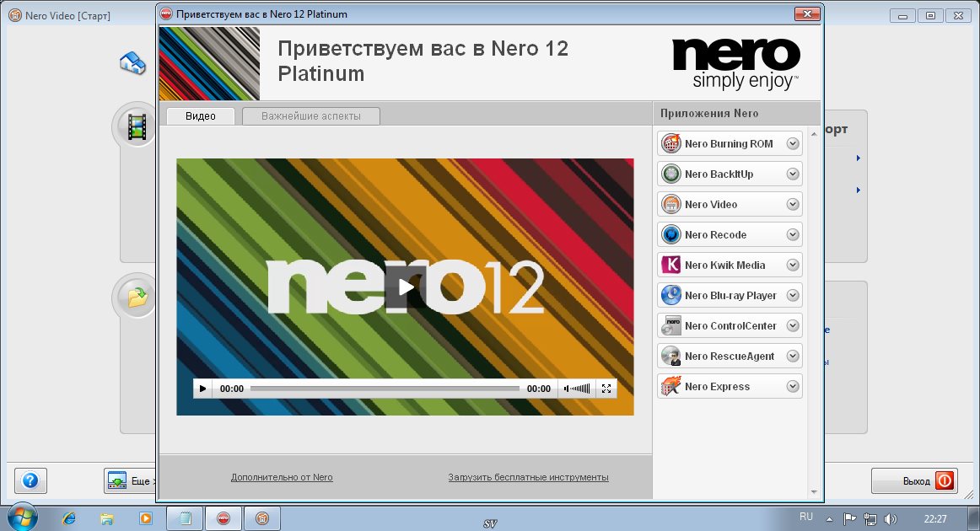Click the video seek bar

click(385, 389)
